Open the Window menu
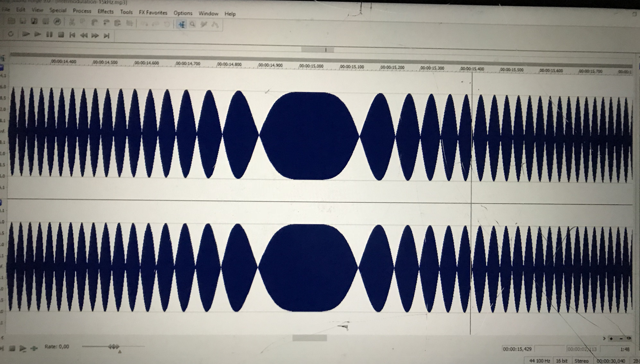The image size is (640, 364). point(208,13)
